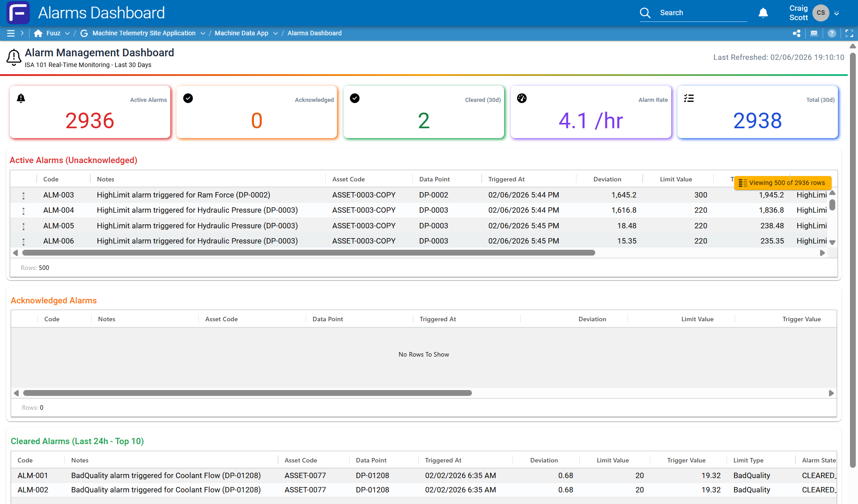Viewport: 858px width, 504px height.
Task: Select the ALM-001 cleared alarm row
Action: point(424,476)
